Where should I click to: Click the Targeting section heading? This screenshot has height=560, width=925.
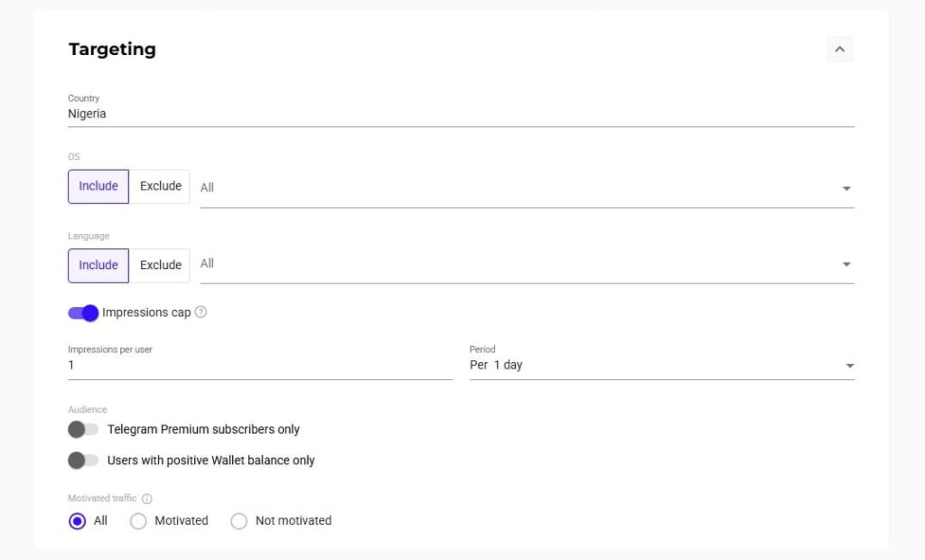[112, 49]
